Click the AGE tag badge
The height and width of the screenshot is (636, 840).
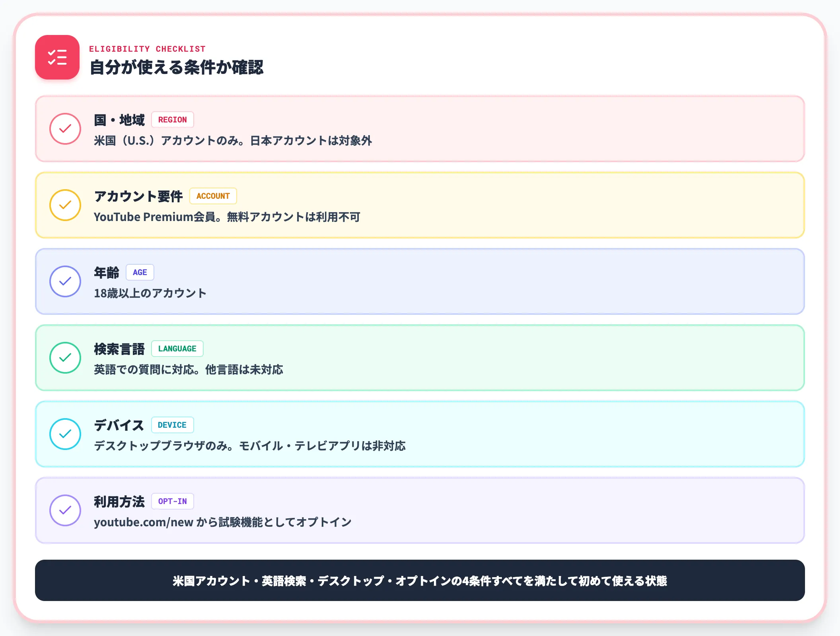tap(140, 272)
